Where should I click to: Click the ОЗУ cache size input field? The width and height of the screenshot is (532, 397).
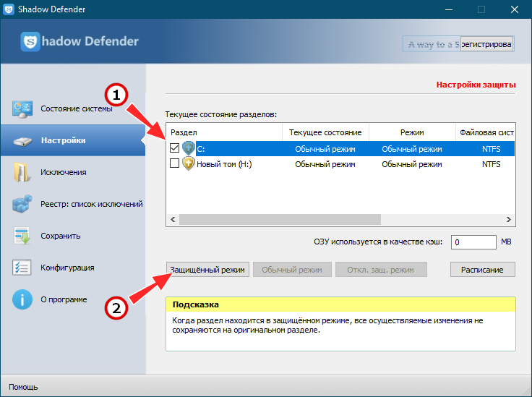(x=473, y=242)
